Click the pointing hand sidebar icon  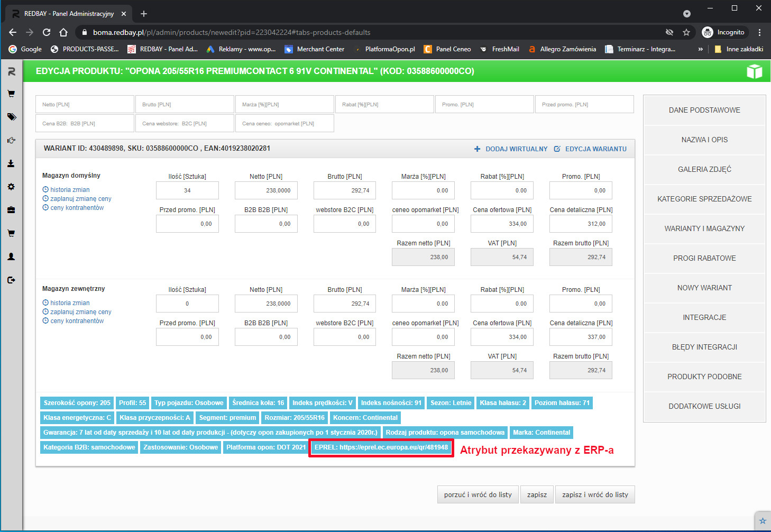[x=11, y=140]
